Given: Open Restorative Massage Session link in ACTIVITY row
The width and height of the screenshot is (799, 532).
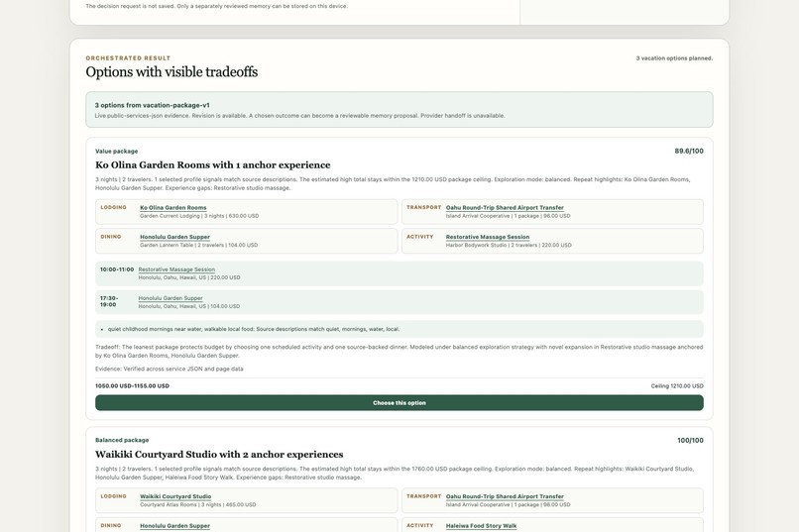Looking at the screenshot, I should [x=488, y=237].
